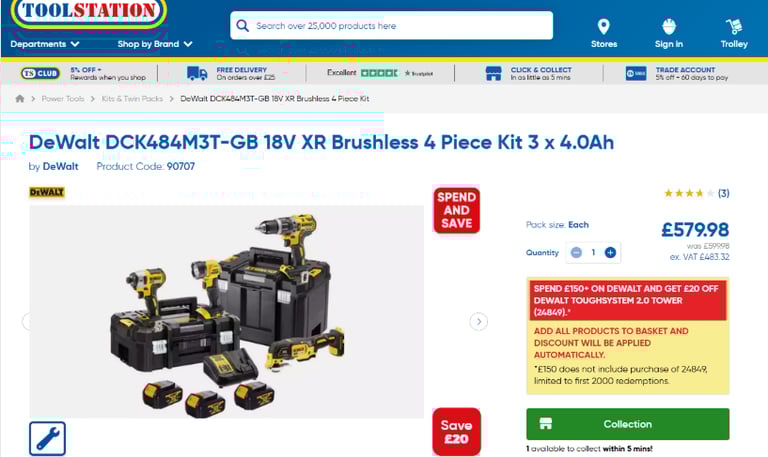Decrease quantity with the minus button
Image resolution: width=768 pixels, height=457 pixels.
pos(576,252)
